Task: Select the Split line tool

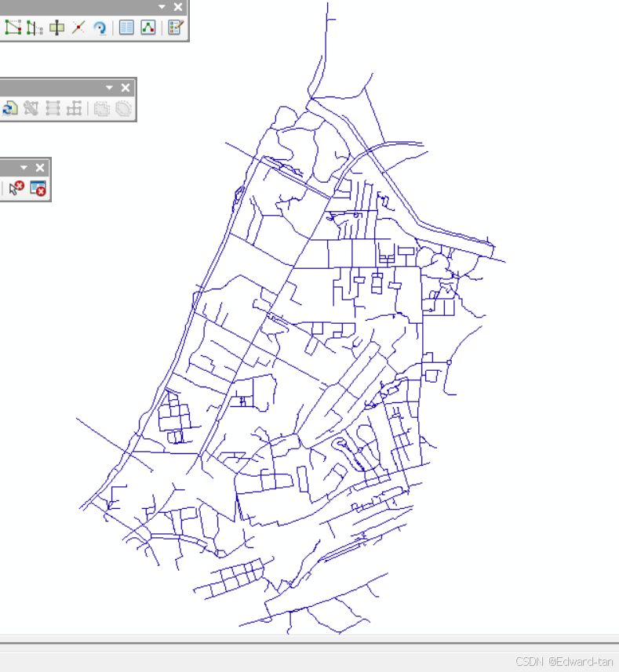Action: point(78,27)
